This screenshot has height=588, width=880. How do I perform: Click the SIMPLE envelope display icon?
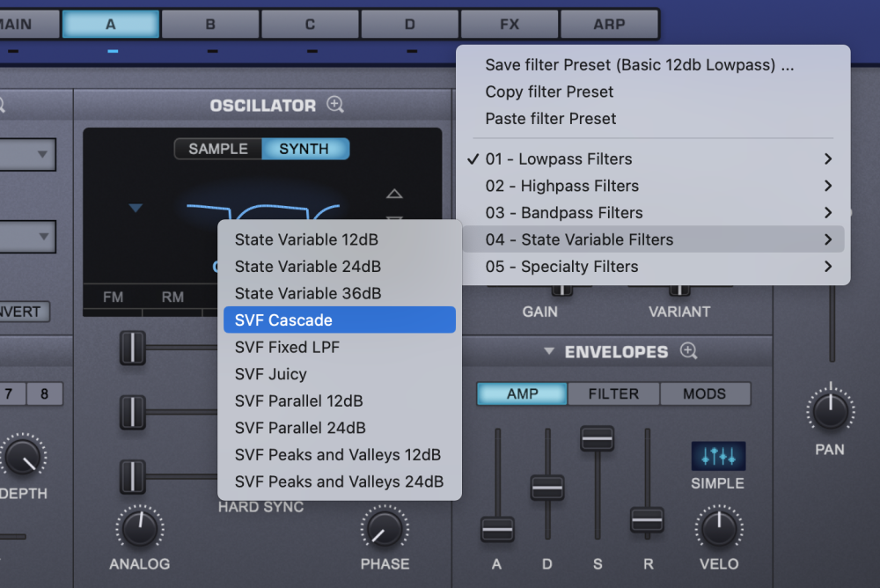tap(717, 455)
